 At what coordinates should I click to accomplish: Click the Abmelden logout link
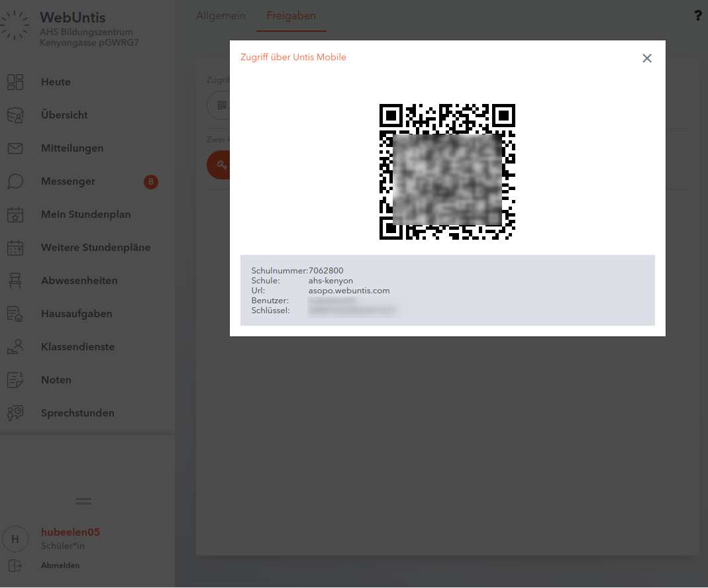(60, 565)
